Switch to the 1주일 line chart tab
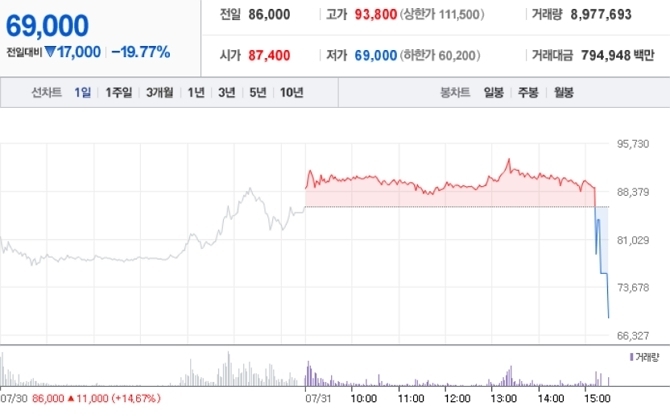 coord(118,93)
